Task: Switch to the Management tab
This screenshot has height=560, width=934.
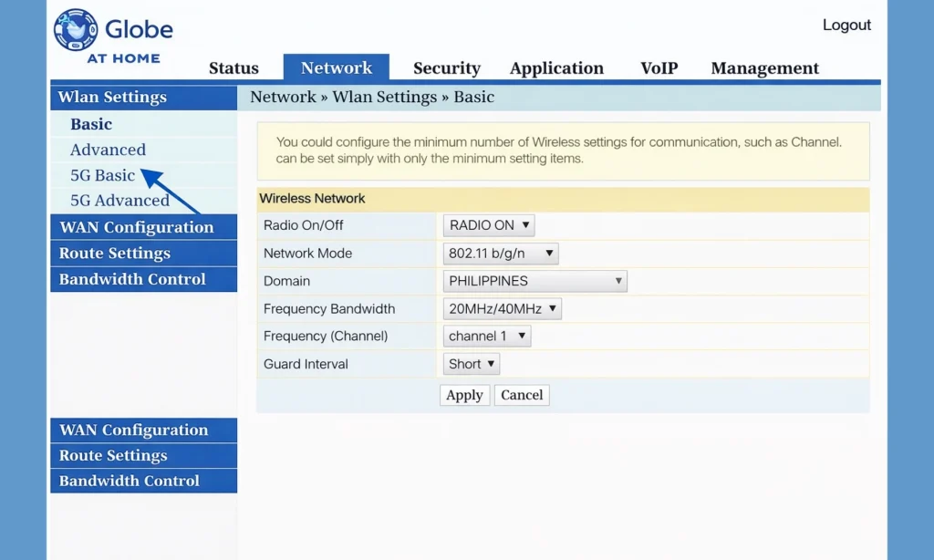Action: coord(764,68)
